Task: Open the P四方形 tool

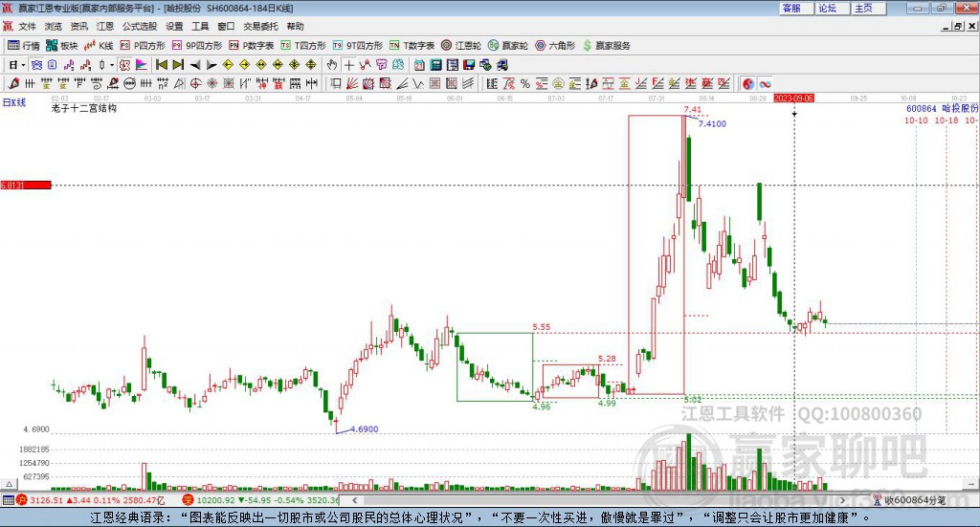Action: 143,46
